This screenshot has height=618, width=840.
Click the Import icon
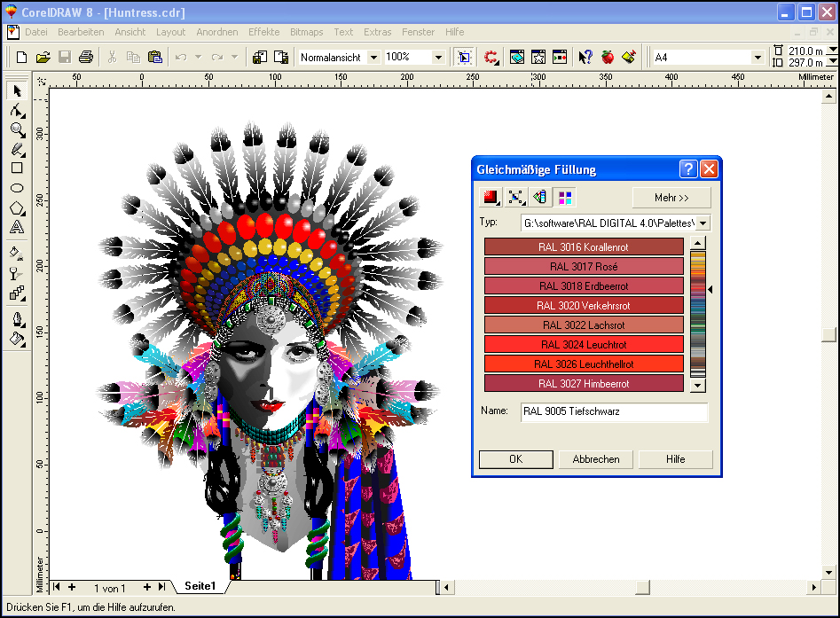coord(260,57)
